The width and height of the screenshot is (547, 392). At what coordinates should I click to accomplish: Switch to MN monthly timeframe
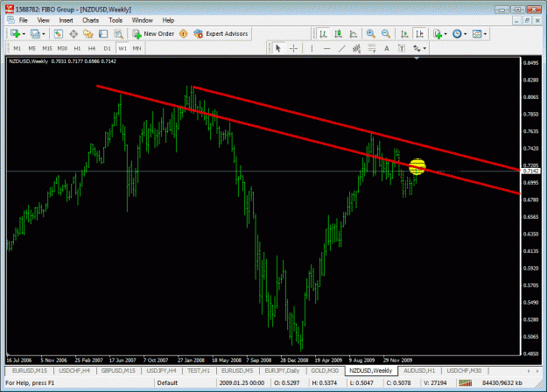[x=137, y=48]
